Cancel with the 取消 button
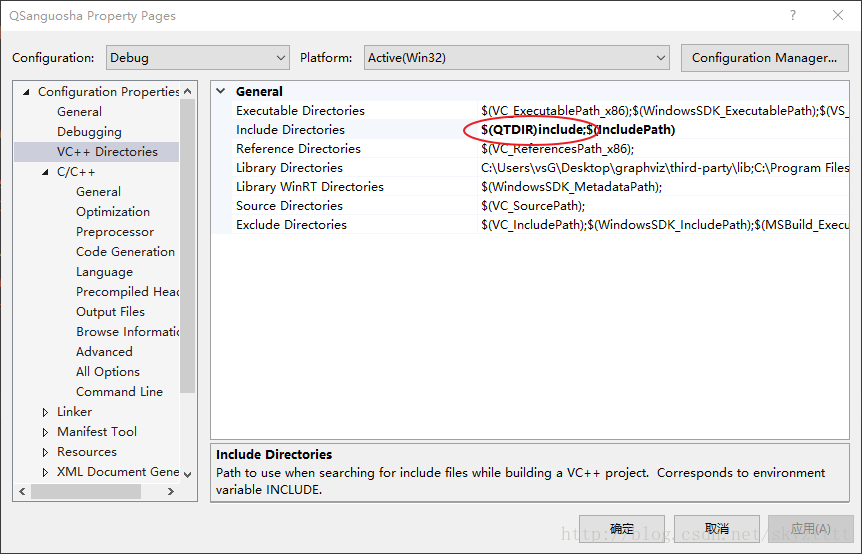Image resolution: width=862 pixels, height=554 pixels. pos(717,529)
